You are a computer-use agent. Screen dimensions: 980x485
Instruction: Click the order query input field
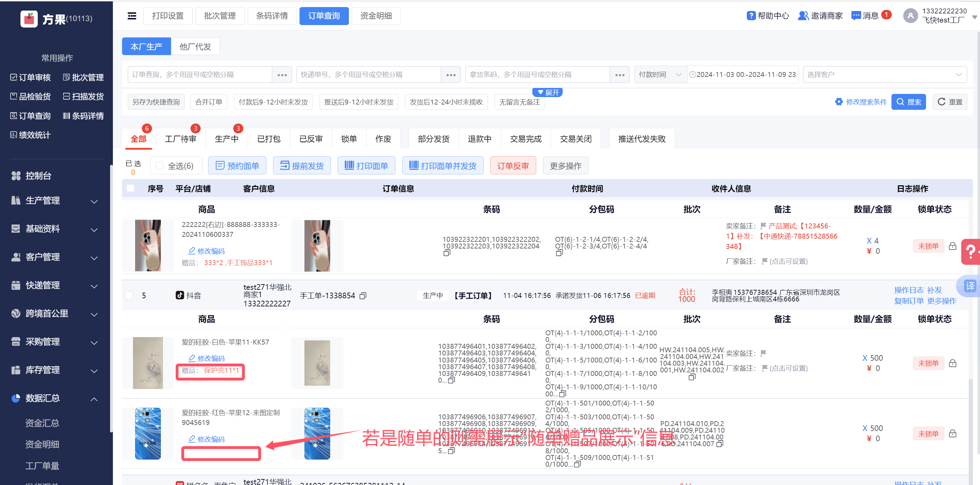(200, 74)
